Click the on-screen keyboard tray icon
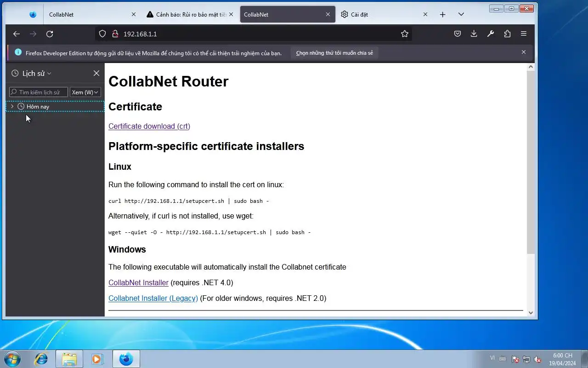 (503, 359)
